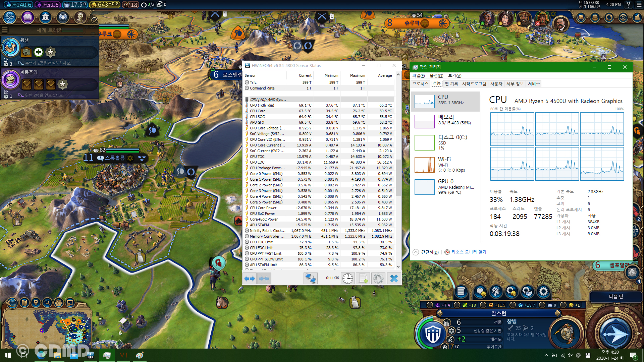The image size is (644, 362).
Task: Click the HWiNFO sensor list vertical scrollbar
Action: (398, 178)
